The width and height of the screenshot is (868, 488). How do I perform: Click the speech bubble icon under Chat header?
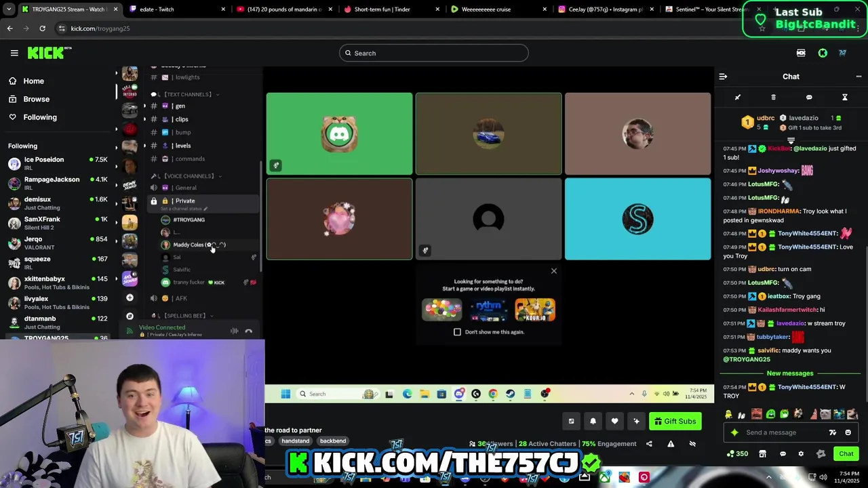[x=809, y=98]
